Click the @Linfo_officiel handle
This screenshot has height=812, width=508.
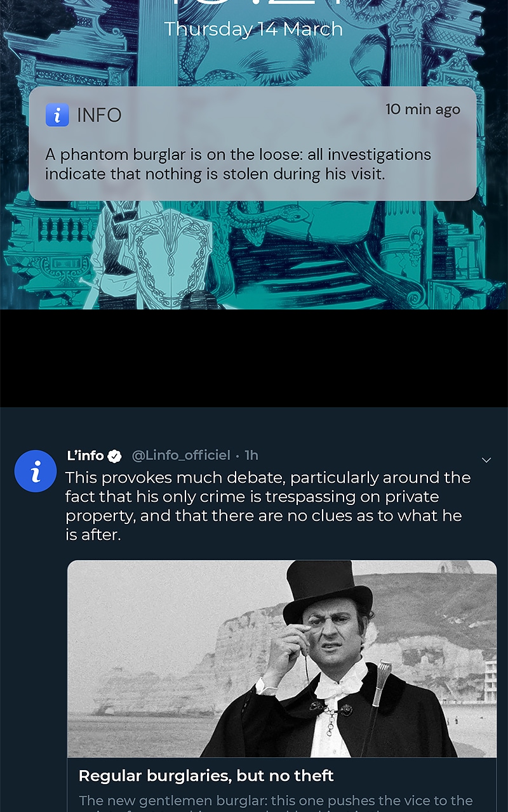tap(181, 455)
